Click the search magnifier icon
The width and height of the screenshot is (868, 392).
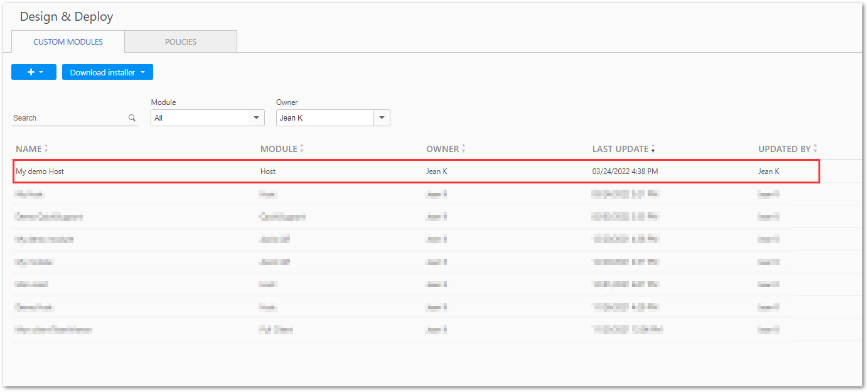[132, 118]
